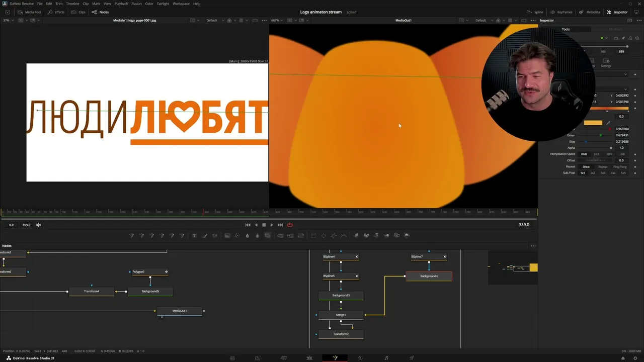
Task: Set Repeat mode to Once
Action: click(586, 167)
